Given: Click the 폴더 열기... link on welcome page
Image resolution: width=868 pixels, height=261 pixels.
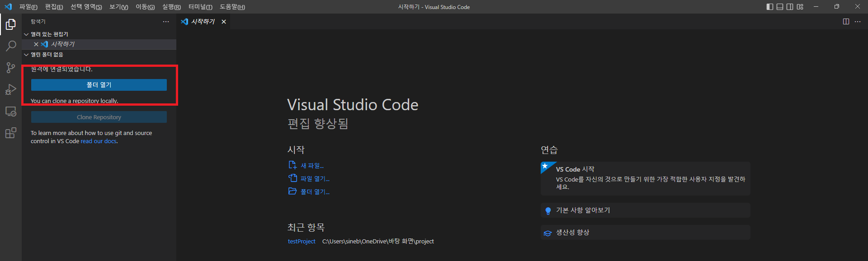Looking at the screenshot, I should coord(315,192).
